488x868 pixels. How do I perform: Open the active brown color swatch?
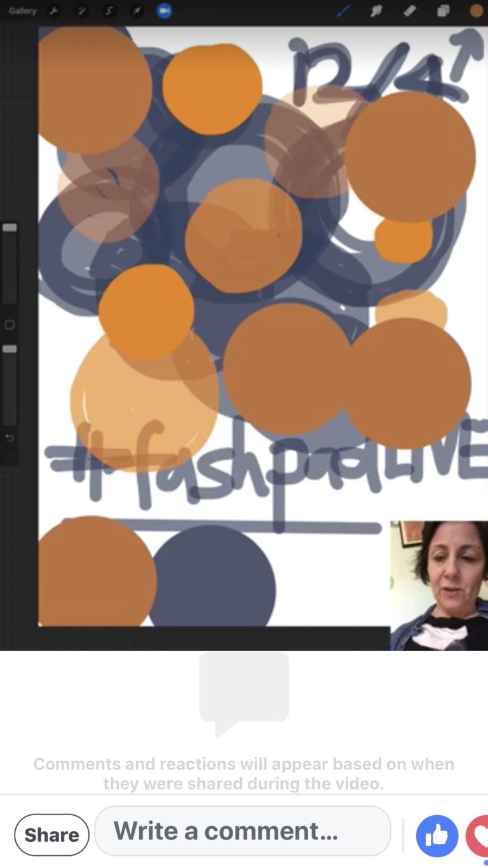(x=476, y=11)
